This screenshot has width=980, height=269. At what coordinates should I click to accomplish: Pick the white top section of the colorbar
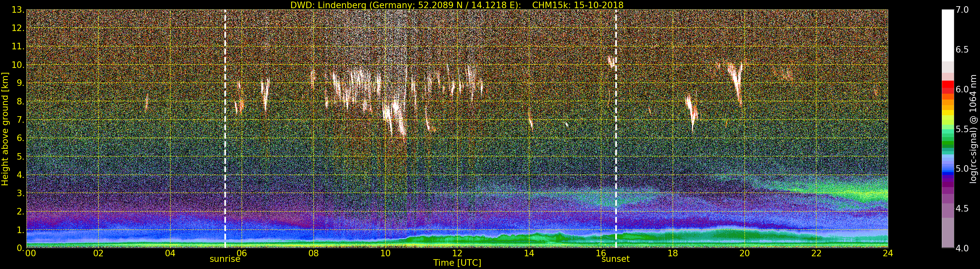coord(948,34)
